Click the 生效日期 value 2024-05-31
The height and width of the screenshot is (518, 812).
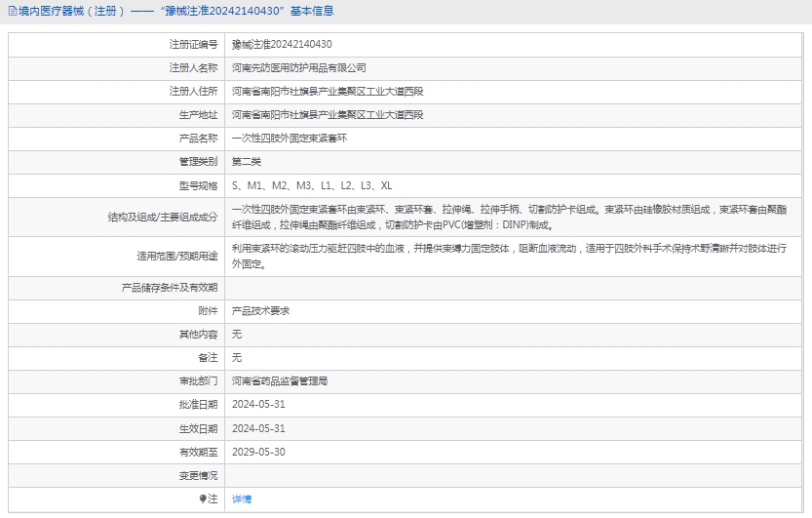258,427
